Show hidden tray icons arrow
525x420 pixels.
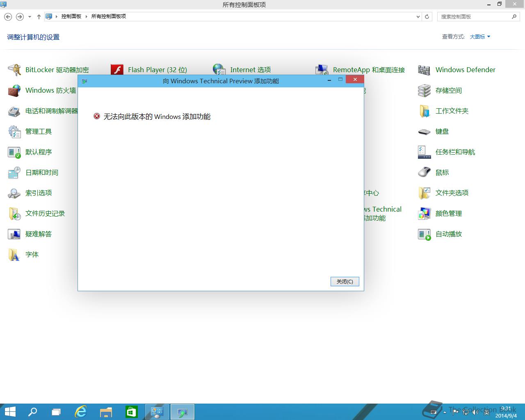click(445, 412)
